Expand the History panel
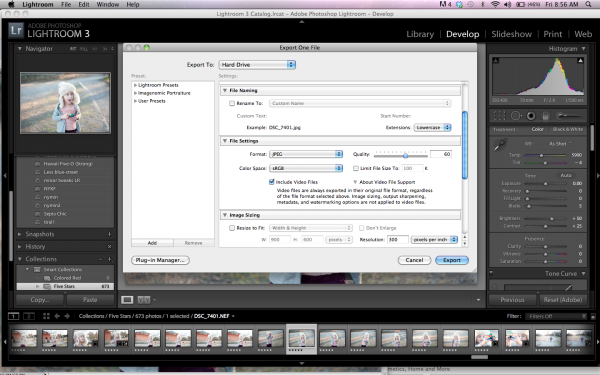The image size is (600, 375). pos(20,247)
